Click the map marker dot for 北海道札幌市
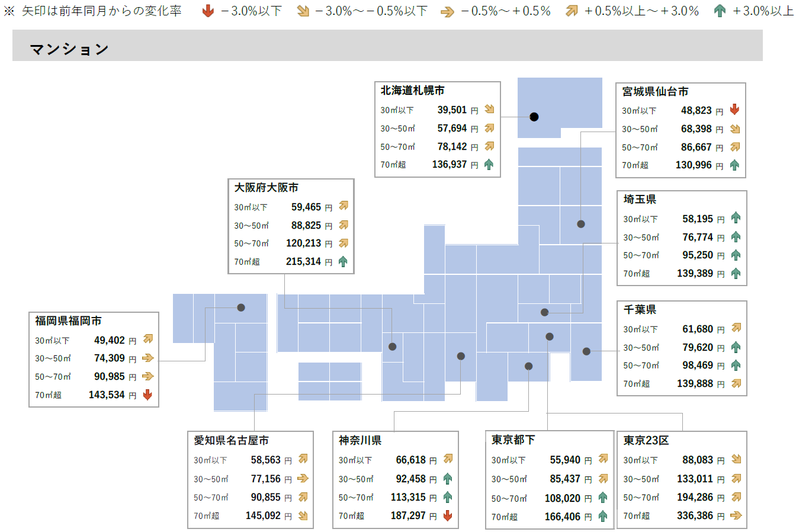796x532 pixels. tap(534, 116)
